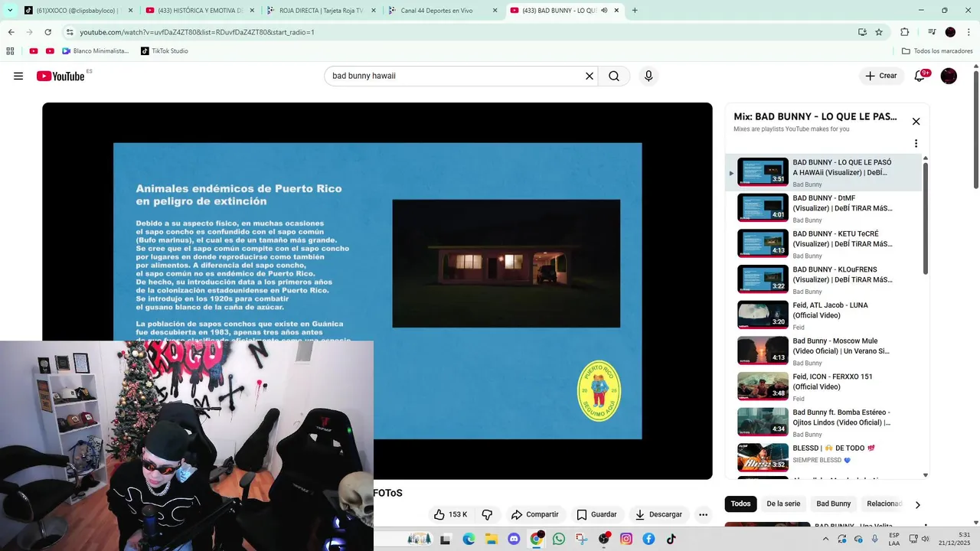
Task: Play BLESSD DE TODO from mix
Action: click(824, 458)
